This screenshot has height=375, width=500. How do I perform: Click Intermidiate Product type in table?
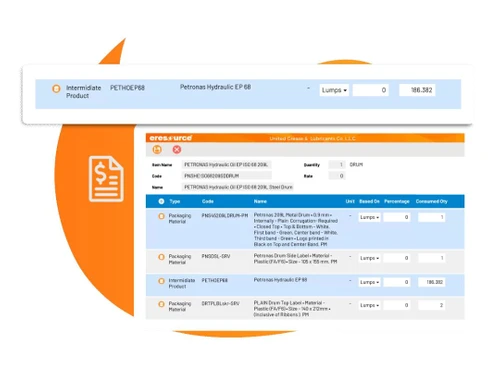pyautogui.click(x=182, y=283)
